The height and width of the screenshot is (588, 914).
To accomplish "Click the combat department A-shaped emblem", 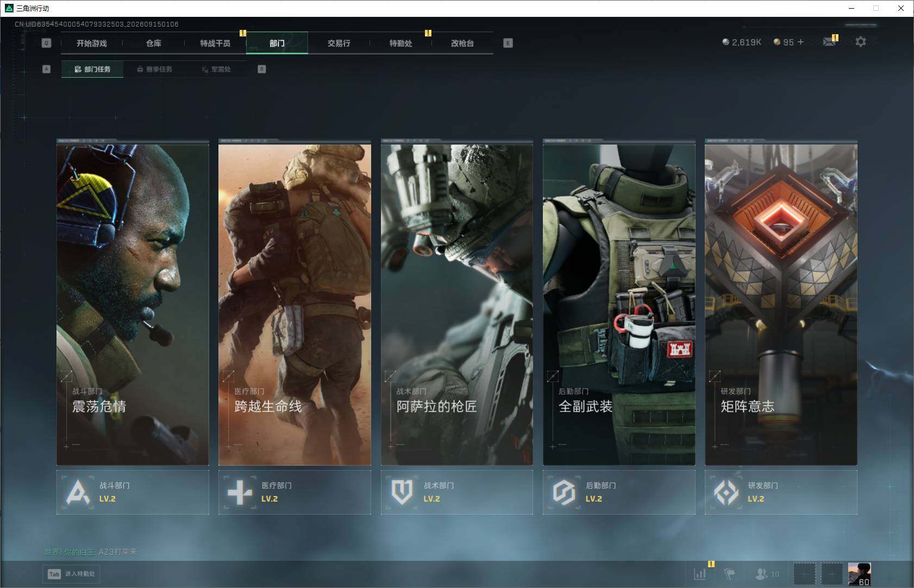I will tap(78, 492).
